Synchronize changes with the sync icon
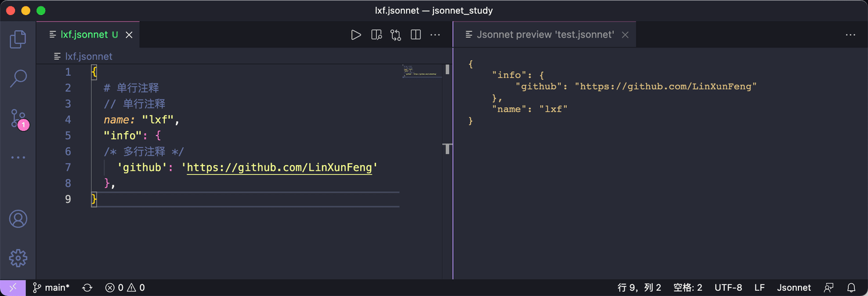 [x=88, y=287]
